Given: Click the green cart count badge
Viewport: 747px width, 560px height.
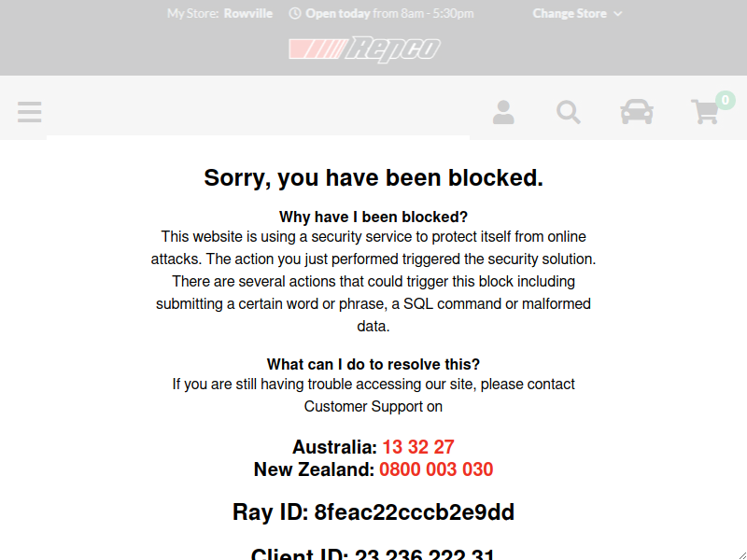Looking at the screenshot, I should point(726,101).
